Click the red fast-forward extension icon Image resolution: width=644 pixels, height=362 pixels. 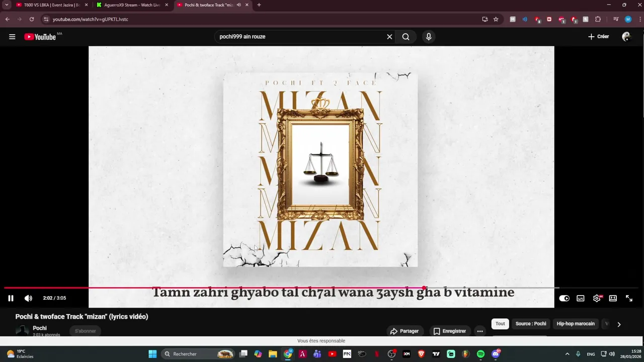coord(549,19)
